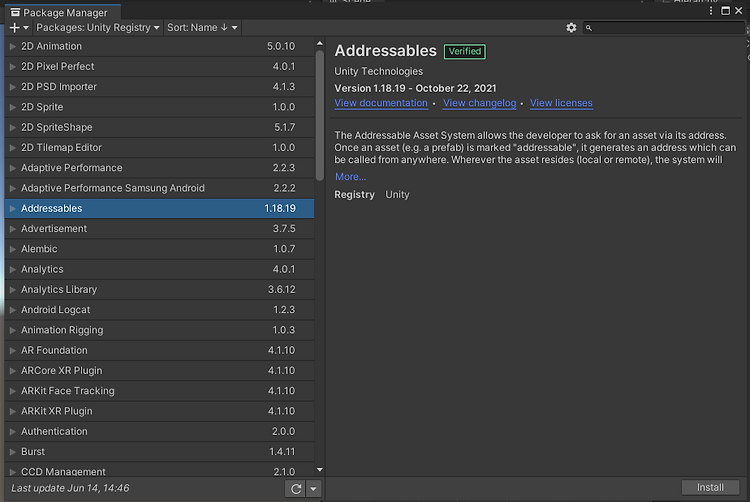Open the Package Manager settings gear

point(571,28)
